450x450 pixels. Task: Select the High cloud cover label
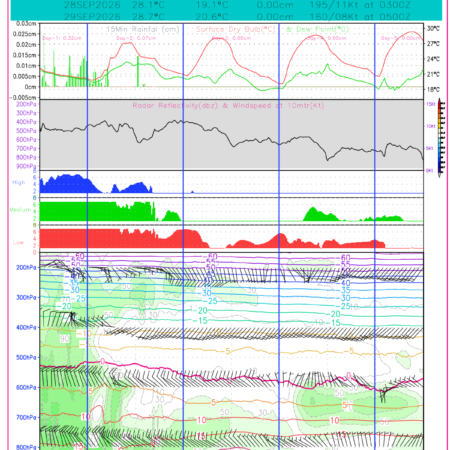tap(19, 182)
